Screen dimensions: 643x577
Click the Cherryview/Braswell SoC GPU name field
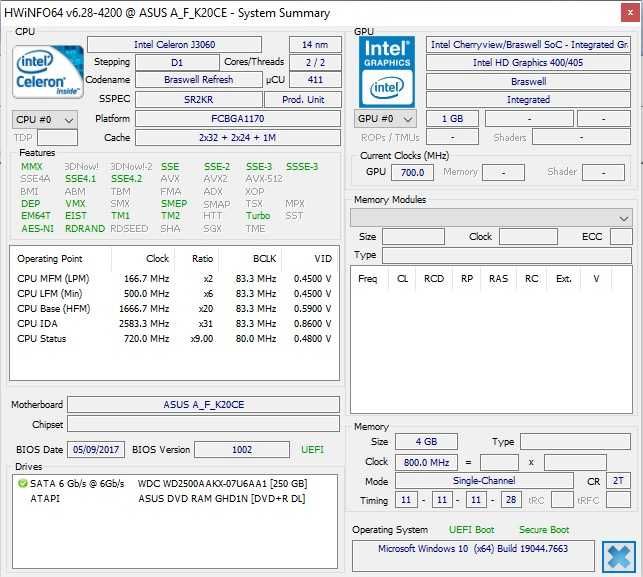click(x=528, y=44)
